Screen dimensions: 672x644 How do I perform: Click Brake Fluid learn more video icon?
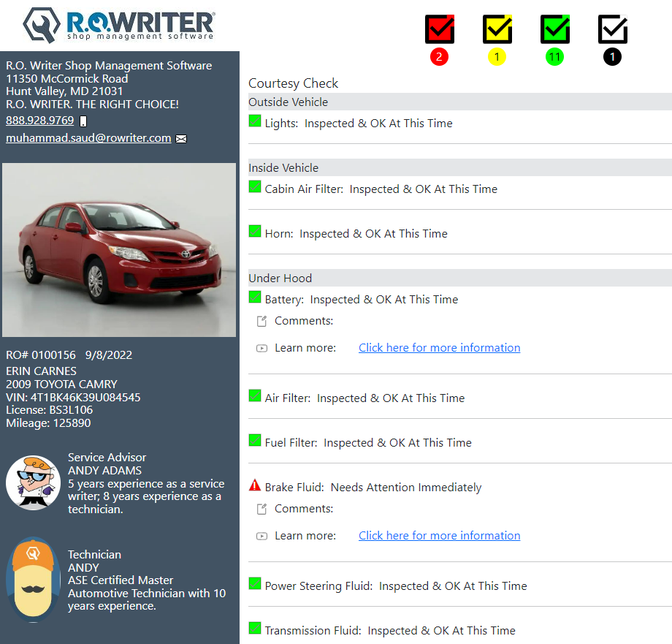[x=261, y=536]
